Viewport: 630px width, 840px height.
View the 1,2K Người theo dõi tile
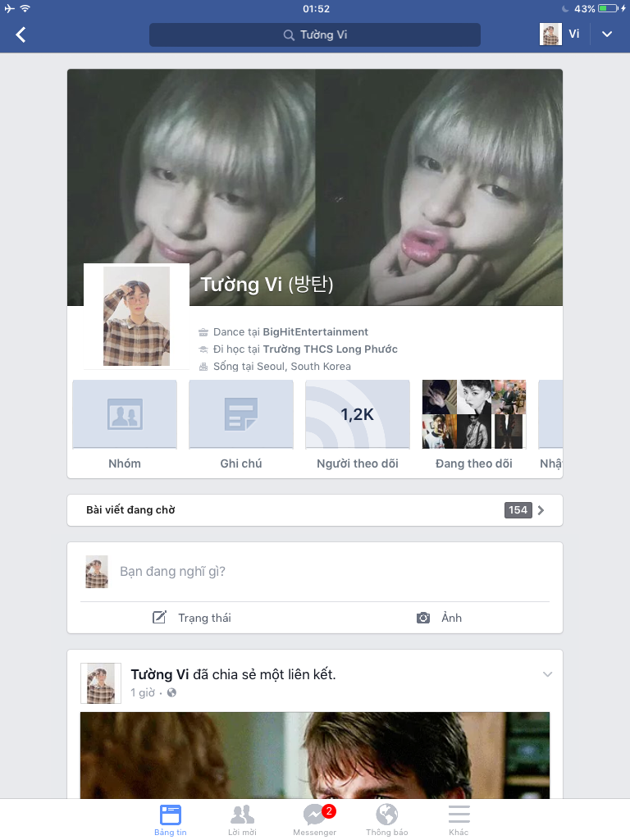(x=358, y=425)
